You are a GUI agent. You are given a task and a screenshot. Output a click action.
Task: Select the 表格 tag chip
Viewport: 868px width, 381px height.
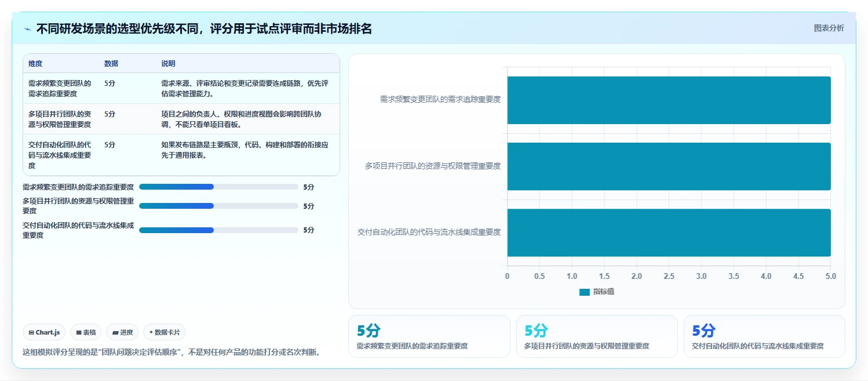pyautogui.click(x=86, y=332)
